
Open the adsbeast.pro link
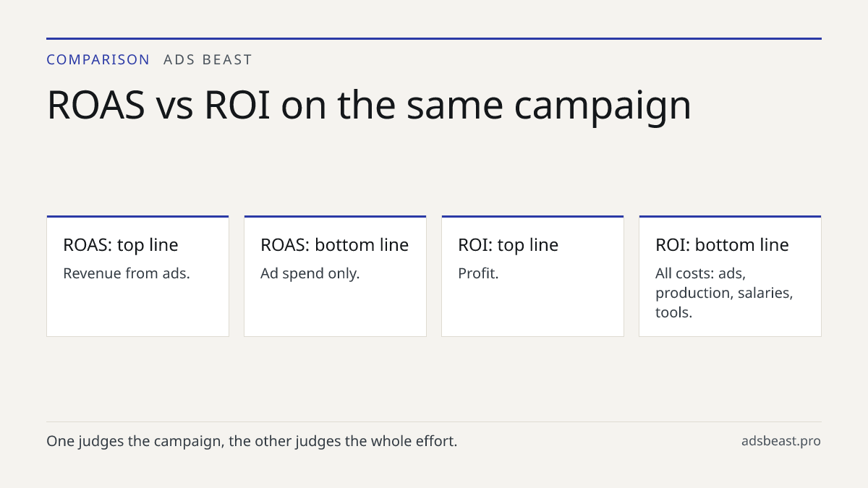781,441
